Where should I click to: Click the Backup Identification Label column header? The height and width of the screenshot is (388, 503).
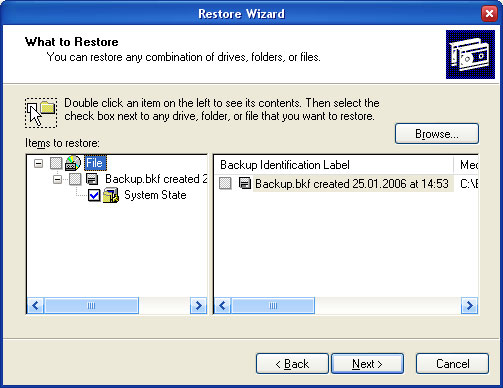tap(333, 165)
